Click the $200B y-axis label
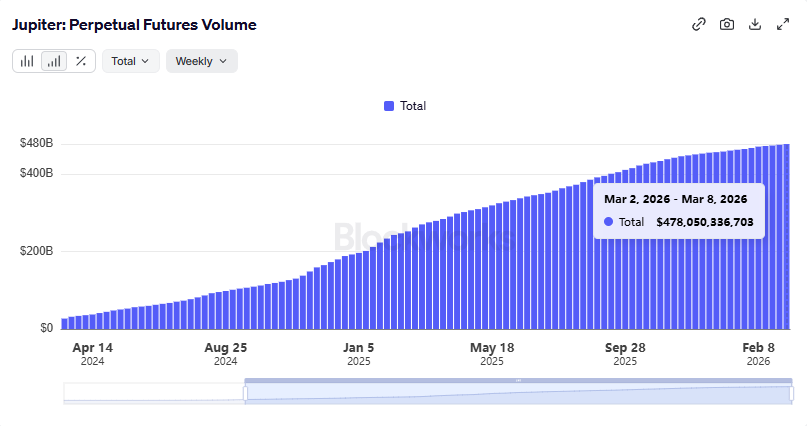 click(x=36, y=251)
